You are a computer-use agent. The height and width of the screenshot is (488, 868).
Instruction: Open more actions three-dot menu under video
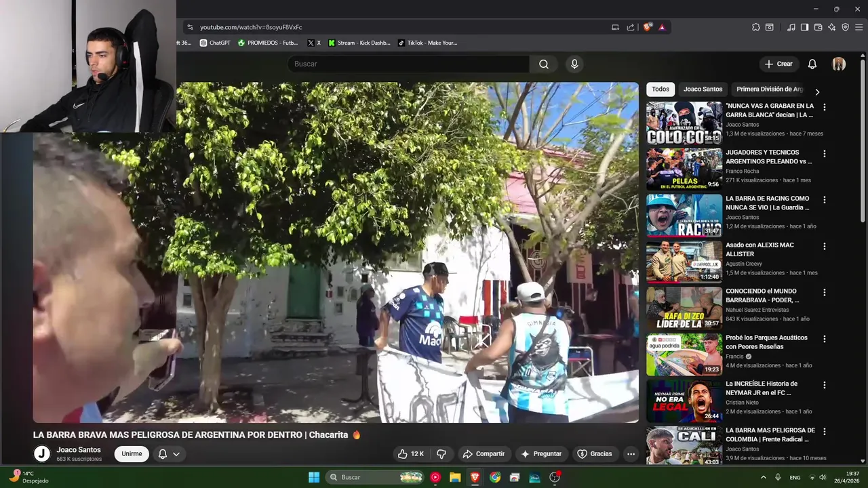(x=631, y=454)
